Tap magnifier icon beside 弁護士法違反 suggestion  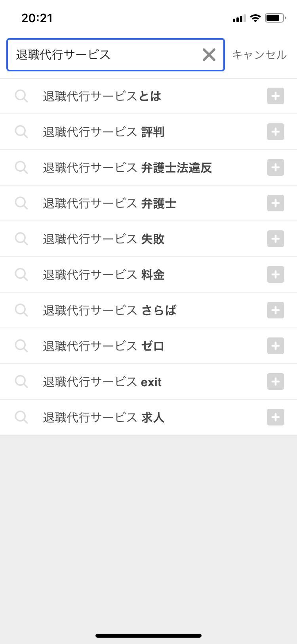pos(21,167)
